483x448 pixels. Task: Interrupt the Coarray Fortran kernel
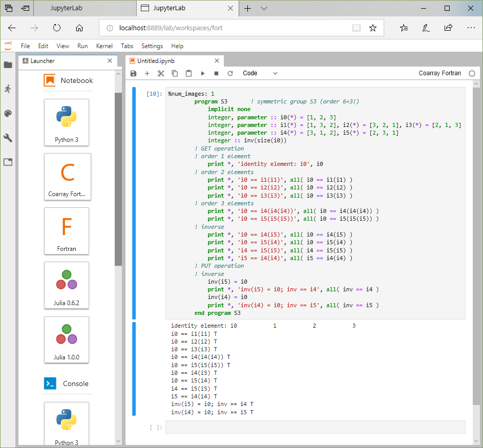[x=216, y=73]
